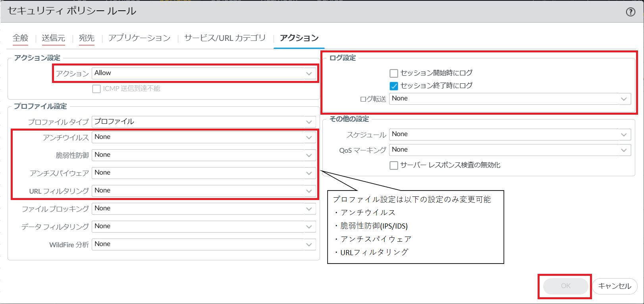
Task: Switch to the 全般 tab
Action: (20, 38)
